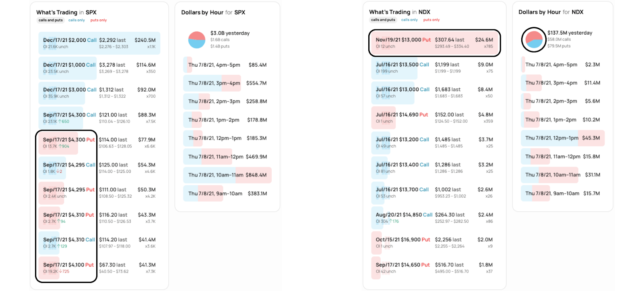Select 'calls only' filter in SPX panel

(x=76, y=20)
